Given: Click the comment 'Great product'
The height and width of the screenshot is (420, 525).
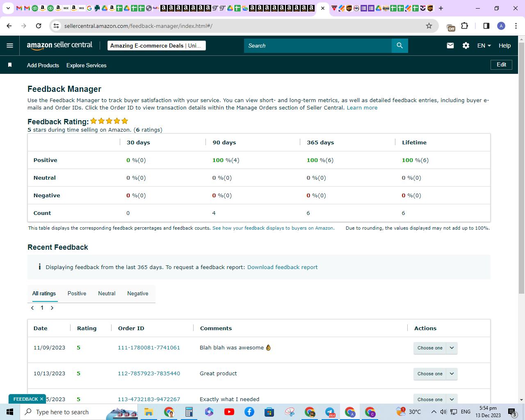Looking at the screenshot, I should pos(218,374).
